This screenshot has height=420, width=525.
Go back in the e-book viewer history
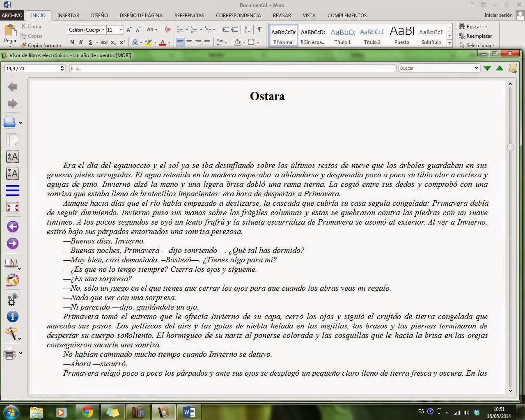[13, 87]
